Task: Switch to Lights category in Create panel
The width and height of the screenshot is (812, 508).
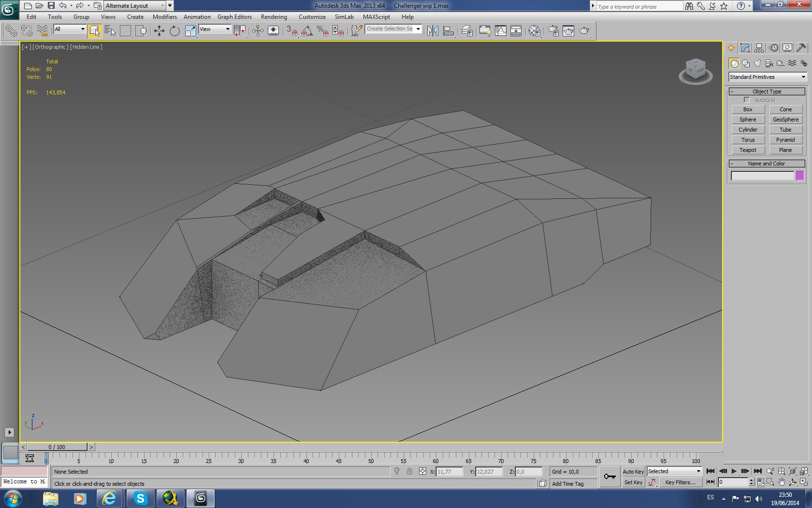Action: (757, 63)
